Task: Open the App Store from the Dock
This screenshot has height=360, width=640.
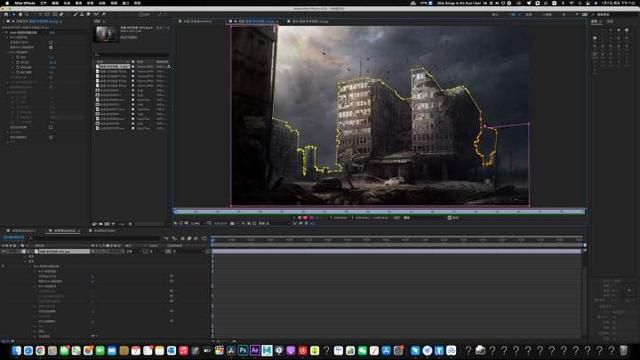Action: point(386,350)
